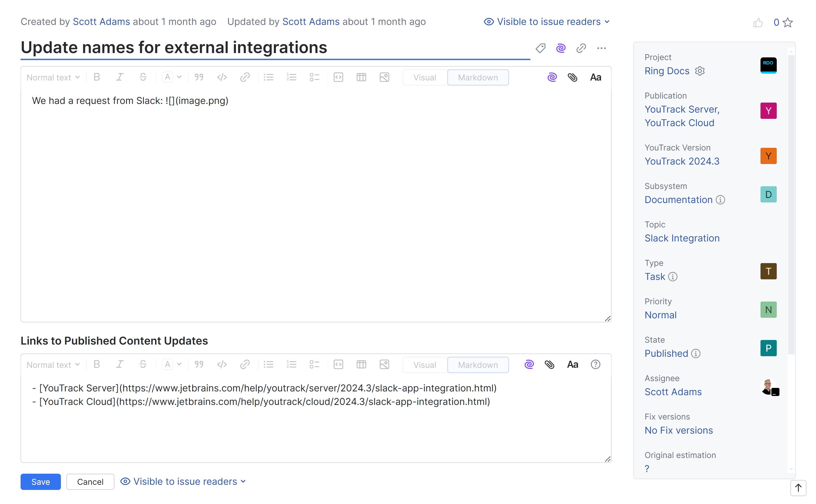Toggle bold formatting in the description toolbar
Image resolution: width=816 pixels, height=504 pixels.
coord(97,77)
